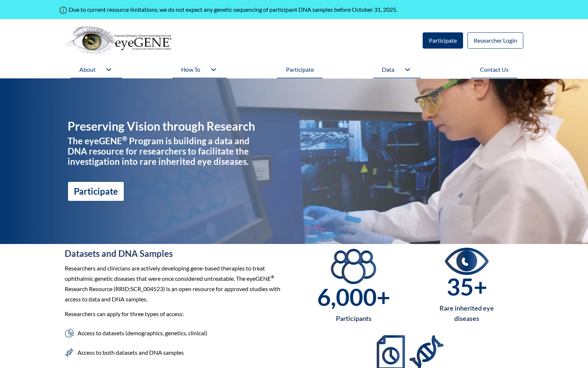Click the 'Preserving Vision through Research' heading
The height and width of the screenshot is (368, 588).
pos(161,126)
